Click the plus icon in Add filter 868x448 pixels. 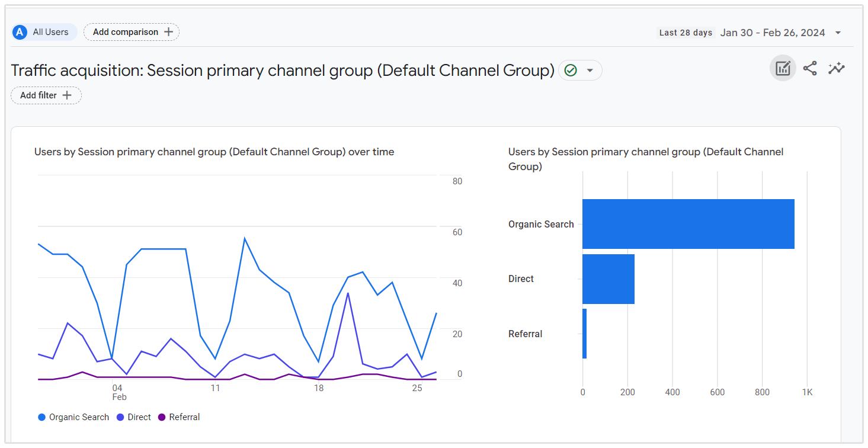pos(67,95)
